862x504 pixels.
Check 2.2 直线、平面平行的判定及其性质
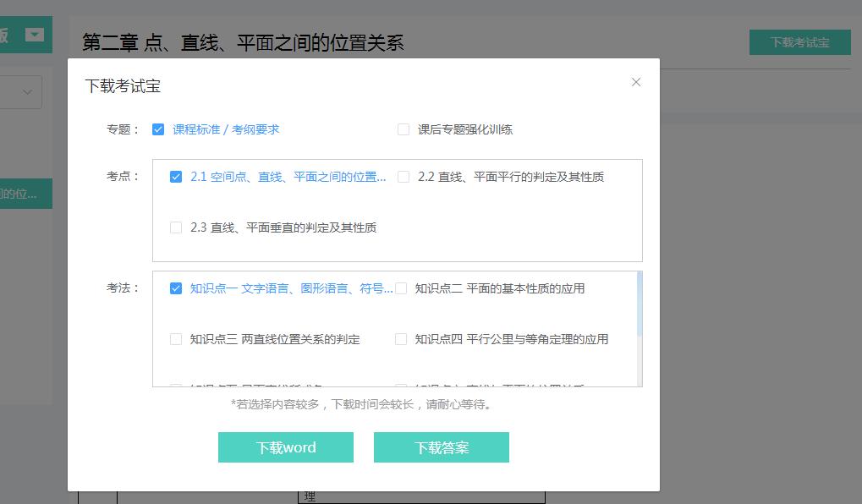pyautogui.click(x=401, y=177)
